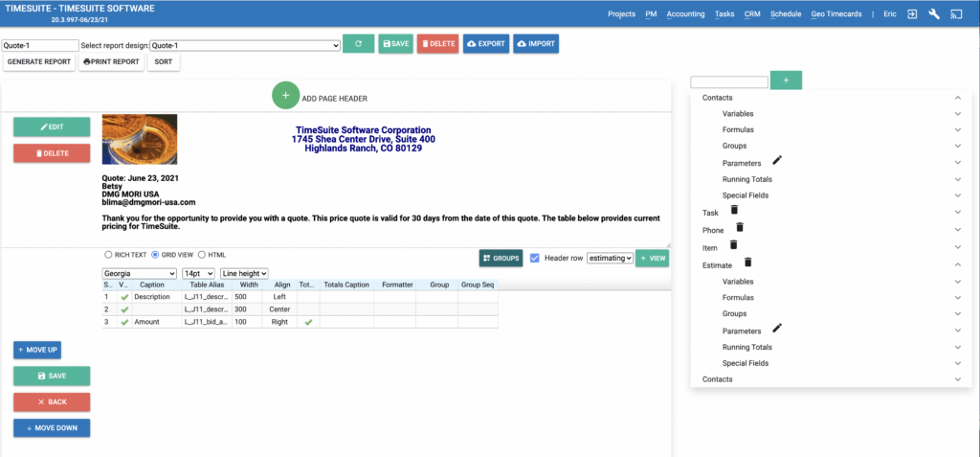This screenshot has height=457, width=980.
Task: Click the green plus Add Page Header circle
Action: point(285,96)
